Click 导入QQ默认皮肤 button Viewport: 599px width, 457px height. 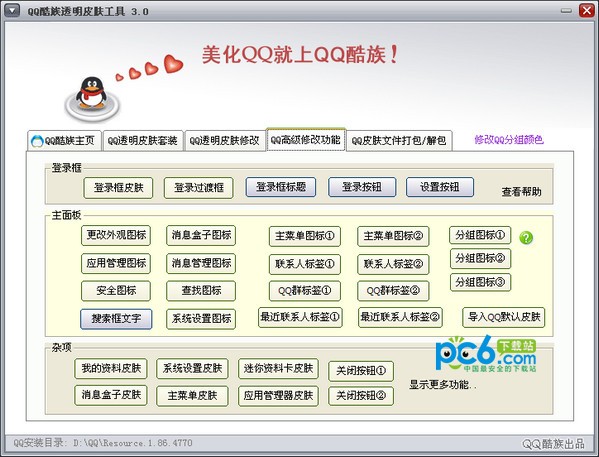coord(504,317)
